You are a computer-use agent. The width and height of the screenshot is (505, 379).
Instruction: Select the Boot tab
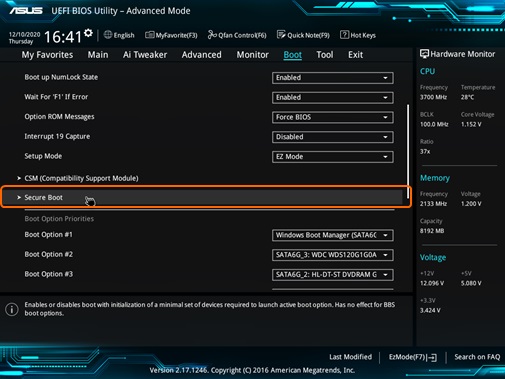293,55
